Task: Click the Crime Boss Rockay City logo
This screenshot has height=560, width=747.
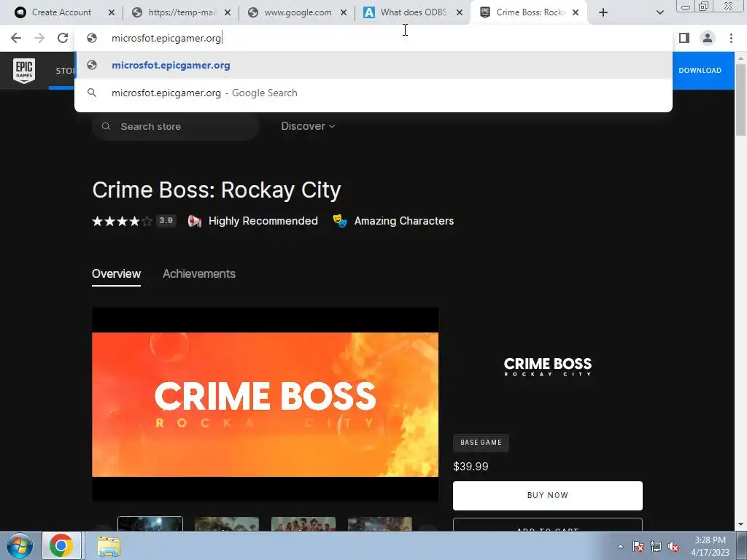Action: tap(547, 367)
